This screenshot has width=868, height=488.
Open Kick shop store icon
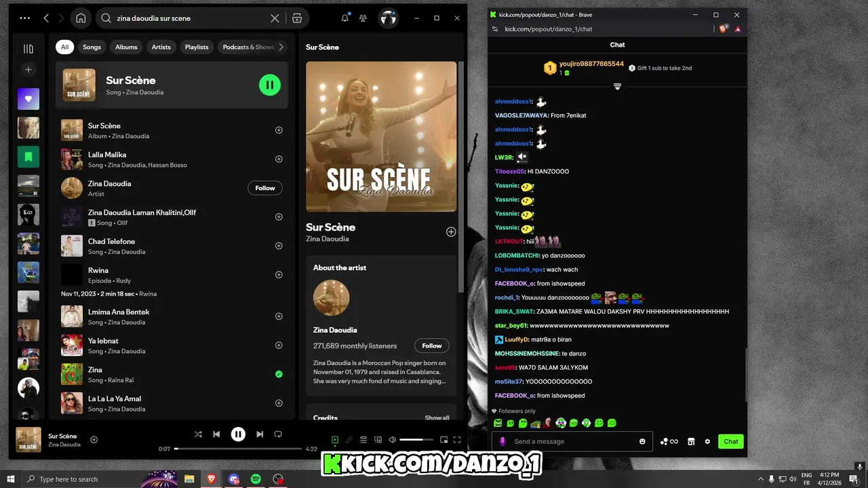click(x=691, y=441)
